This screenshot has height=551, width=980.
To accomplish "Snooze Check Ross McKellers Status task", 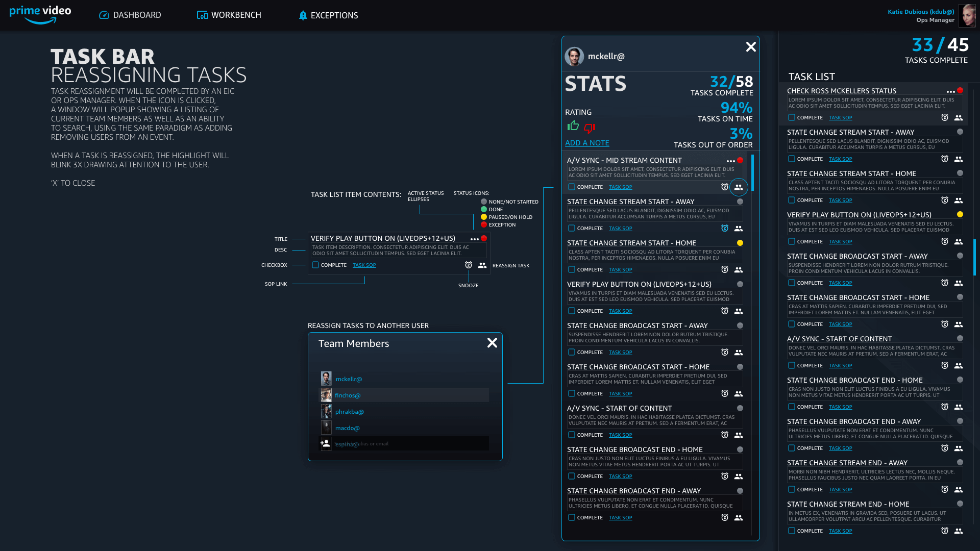I will (945, 118).
